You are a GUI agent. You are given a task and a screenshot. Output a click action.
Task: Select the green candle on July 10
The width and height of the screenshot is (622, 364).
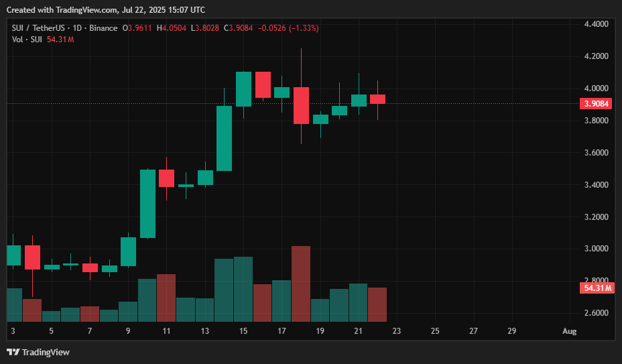[x=147, y=203]
